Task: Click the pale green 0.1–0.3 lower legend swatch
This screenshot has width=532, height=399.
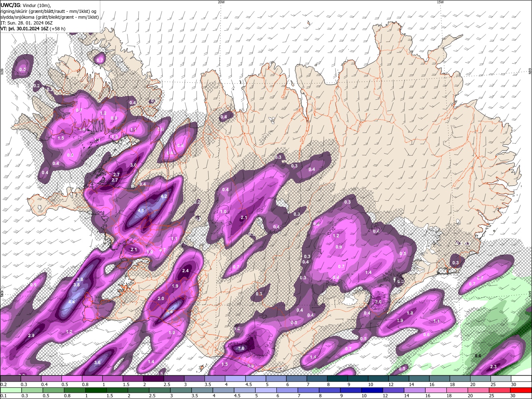Action: pos(10,390)
